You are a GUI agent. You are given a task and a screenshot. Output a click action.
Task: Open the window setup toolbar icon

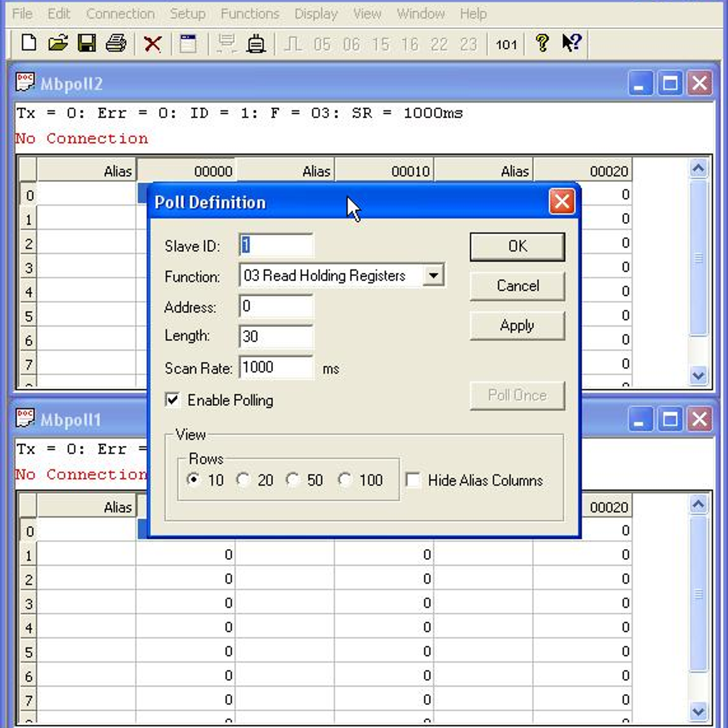(x=188, y=44)
